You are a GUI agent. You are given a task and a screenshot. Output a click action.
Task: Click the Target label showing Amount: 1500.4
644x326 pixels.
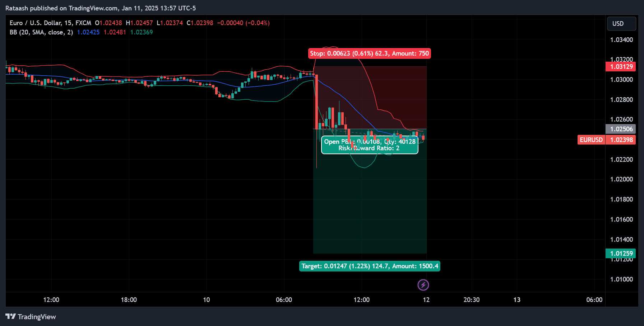(369, 266)
